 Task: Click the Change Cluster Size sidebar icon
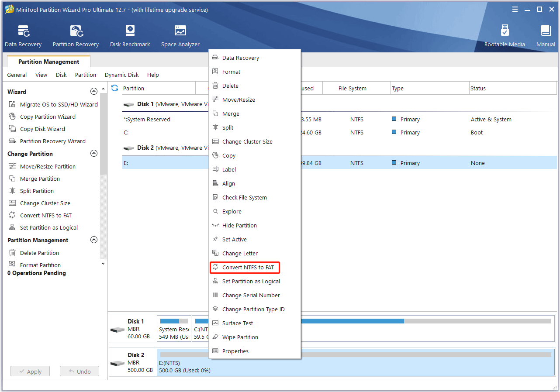tap(12, 203)
